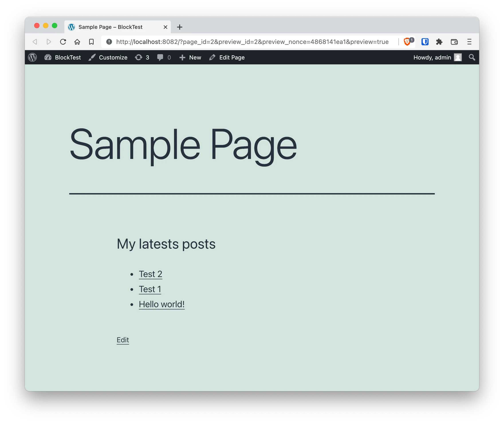Viewport: 504px width, 424px height.
Task: Open the admin bar search magnifier
Action: [x=472, y=57]
